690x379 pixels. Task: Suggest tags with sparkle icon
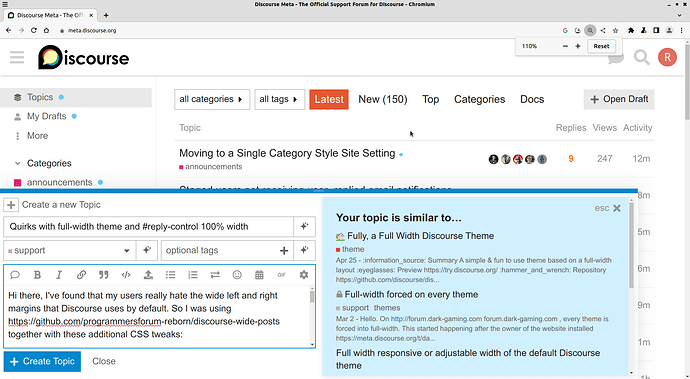pos(304,250)
